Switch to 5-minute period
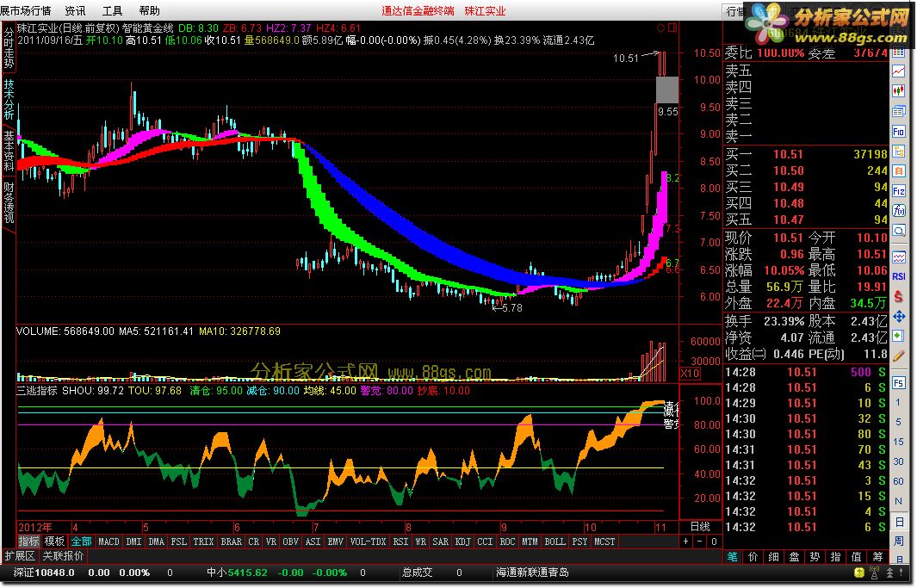Image resolution: width=917 pixels, height=588 pixels. point(898,422)
